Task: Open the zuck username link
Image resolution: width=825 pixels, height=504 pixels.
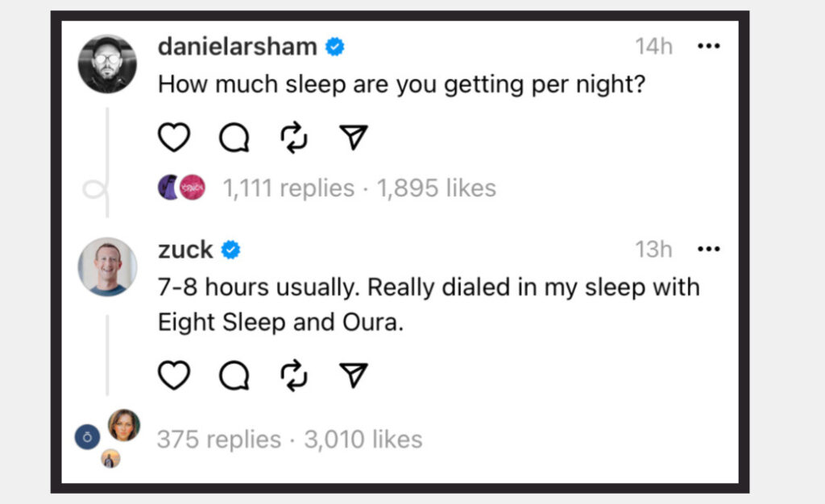Action: (185, 250)
